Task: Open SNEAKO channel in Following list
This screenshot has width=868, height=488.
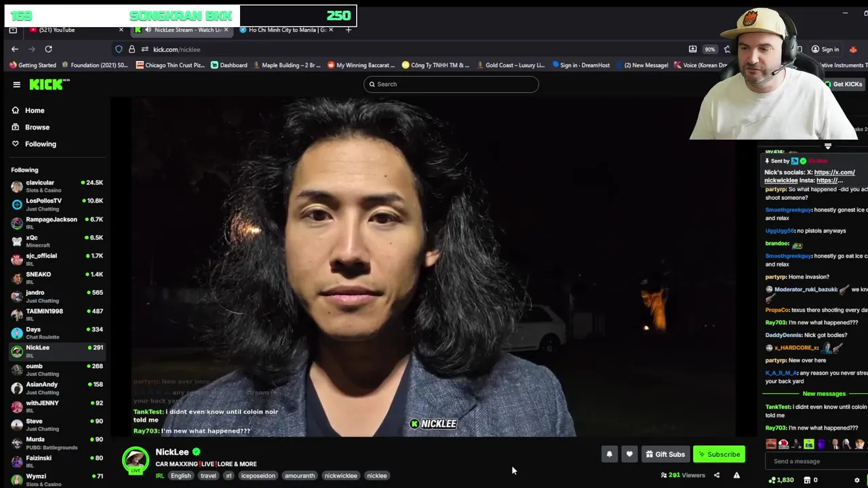Action: tap(57, 277)
